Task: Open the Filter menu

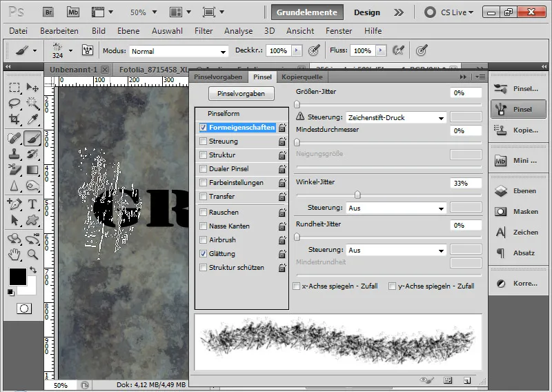Action: (x=204, y=31)
